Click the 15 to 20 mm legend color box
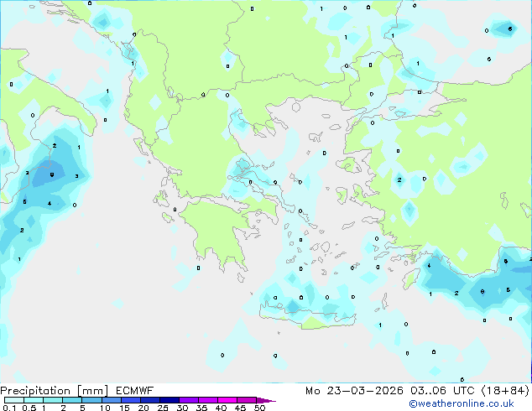Image resolution: width=532 pixels, height=411 pixels. [x=130, y=400]
